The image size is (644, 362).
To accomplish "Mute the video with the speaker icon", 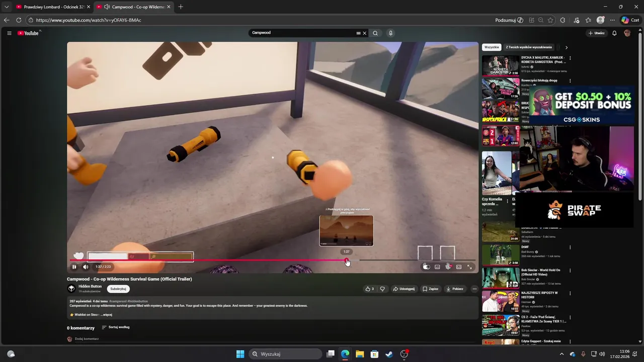I will click(86, 267).
